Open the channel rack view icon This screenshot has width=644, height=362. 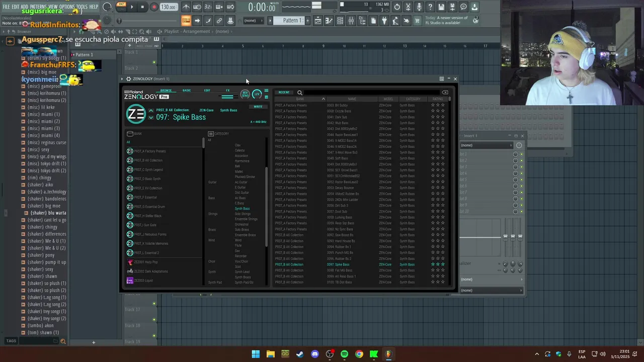point(340,21)
